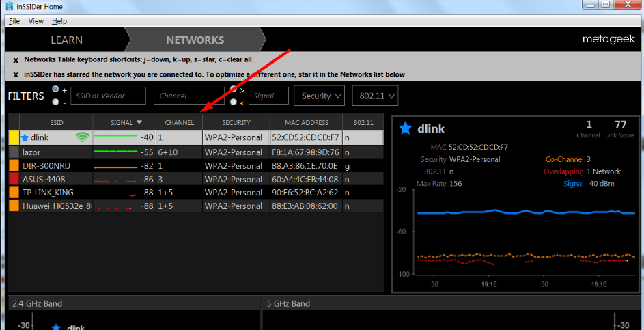This screenshot has width=644, height=330.
Task: Select the minus (exclude) filter radio button
Action: coord(55,102)
